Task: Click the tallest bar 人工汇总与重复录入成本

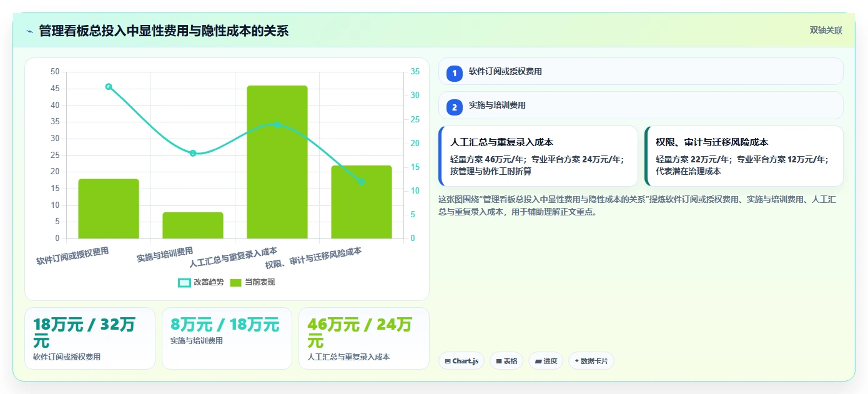Action: click(277, 162)
